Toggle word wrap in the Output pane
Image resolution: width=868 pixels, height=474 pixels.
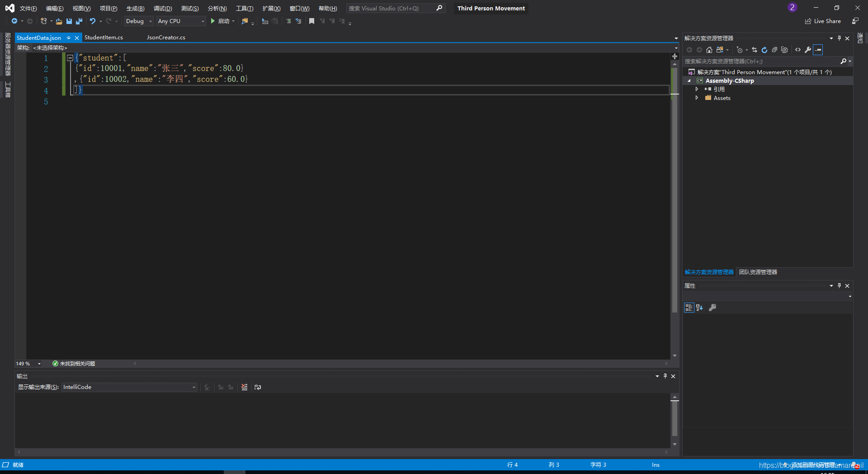[x=257, y=387]
